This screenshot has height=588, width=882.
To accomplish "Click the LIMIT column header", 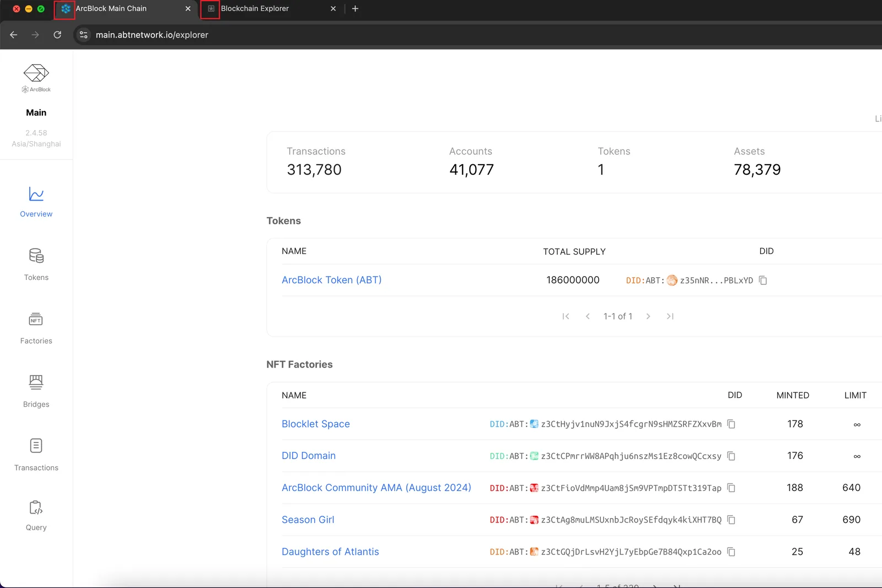I will pos(856,395).
